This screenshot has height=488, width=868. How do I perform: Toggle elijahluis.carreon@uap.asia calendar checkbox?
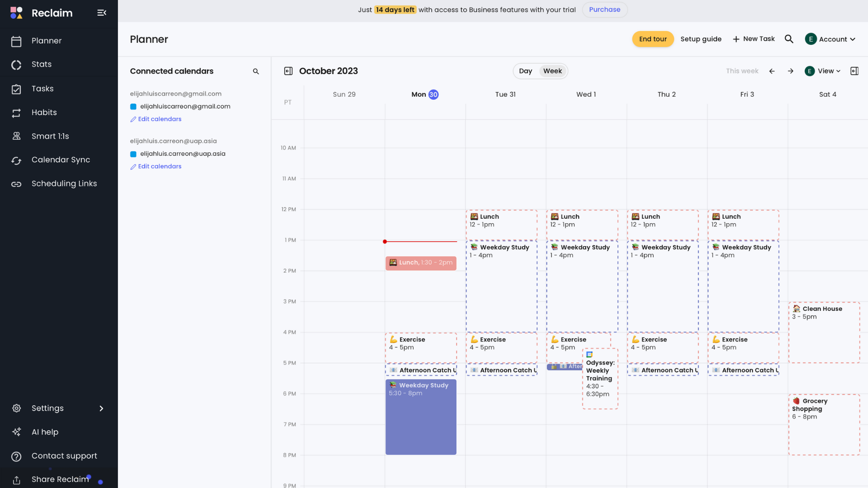[133, 154]
